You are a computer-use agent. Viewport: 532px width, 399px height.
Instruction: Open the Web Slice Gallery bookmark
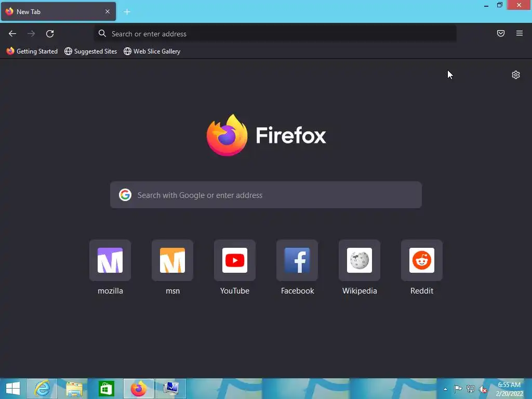pyautogui.click(x=152, y=51)
